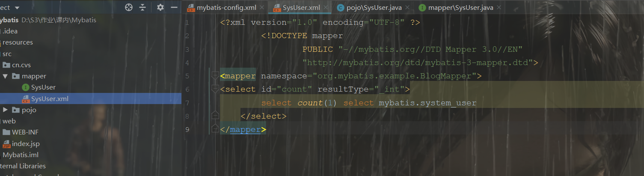Click the namespace value org.mybatis.example.BlogMapper

(x=395, y=76)
